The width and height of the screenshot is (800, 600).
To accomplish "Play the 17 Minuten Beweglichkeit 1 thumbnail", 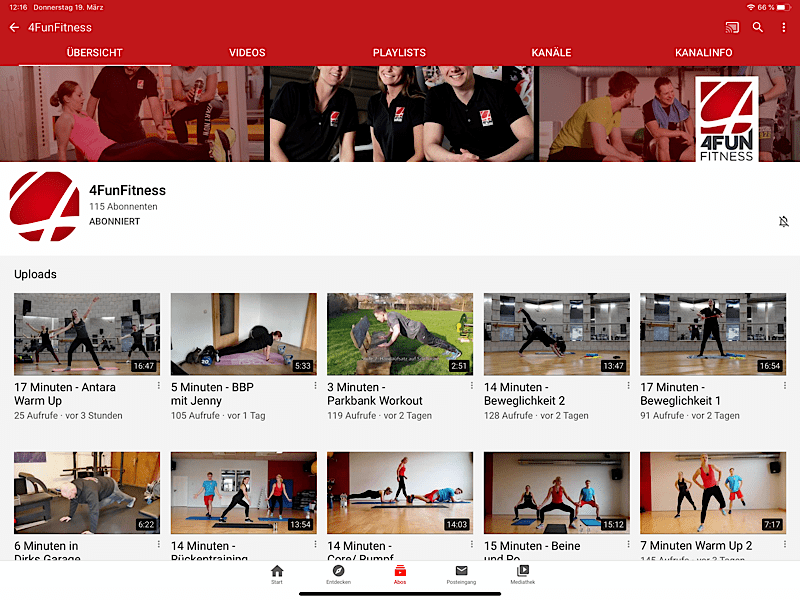I will coord(713,334).
